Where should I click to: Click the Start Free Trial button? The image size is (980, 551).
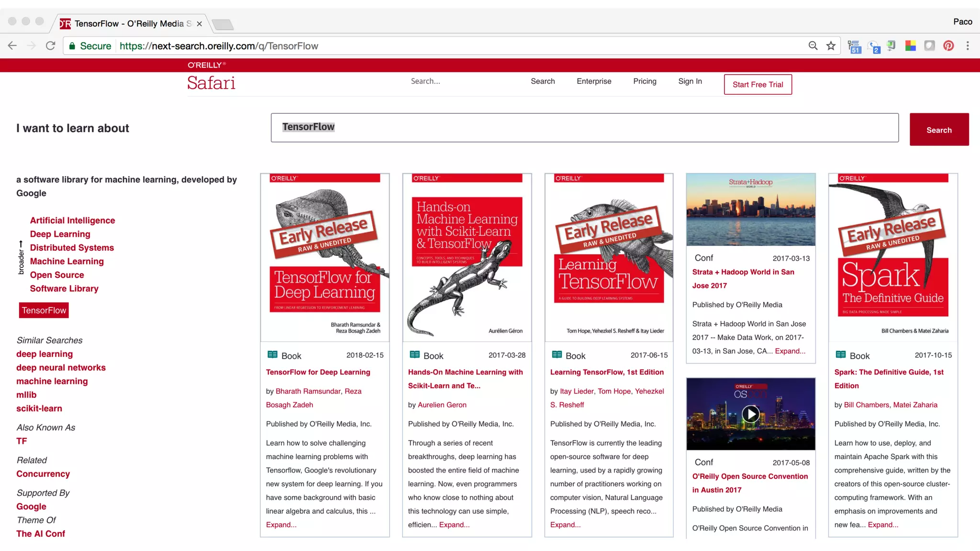pos(757,85)
